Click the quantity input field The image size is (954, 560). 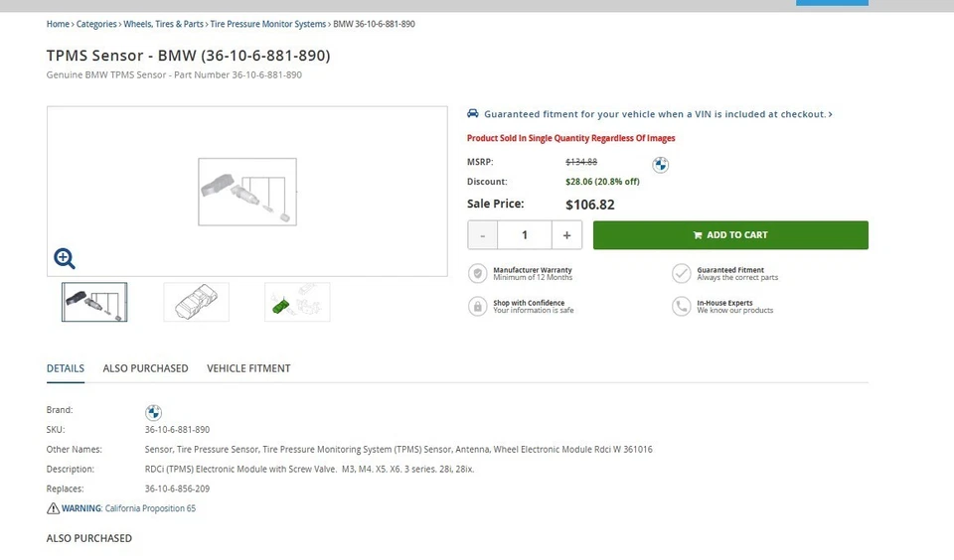point(525,235)
